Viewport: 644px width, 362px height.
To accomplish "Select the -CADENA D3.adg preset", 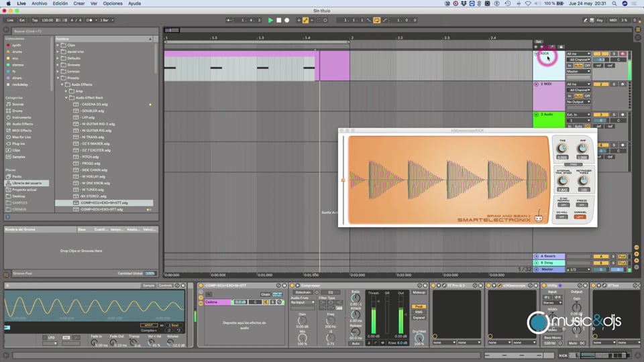I will [93, 105].
